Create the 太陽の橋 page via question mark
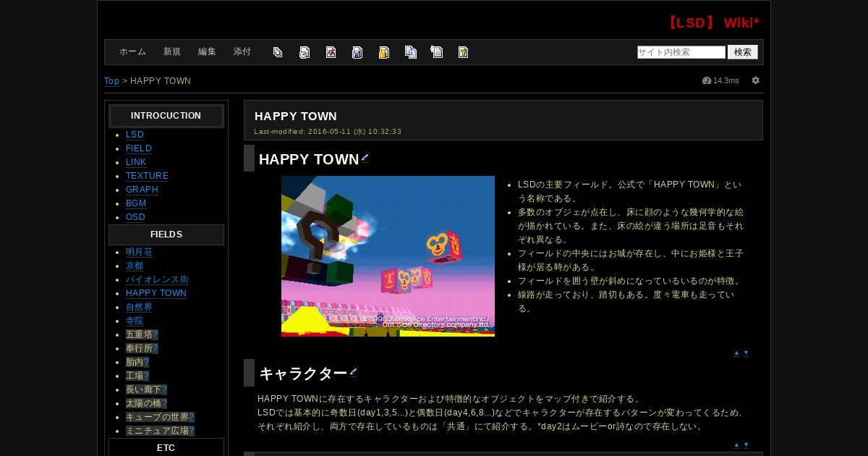This screenshot has width=868, height=456. click(164, 403)
